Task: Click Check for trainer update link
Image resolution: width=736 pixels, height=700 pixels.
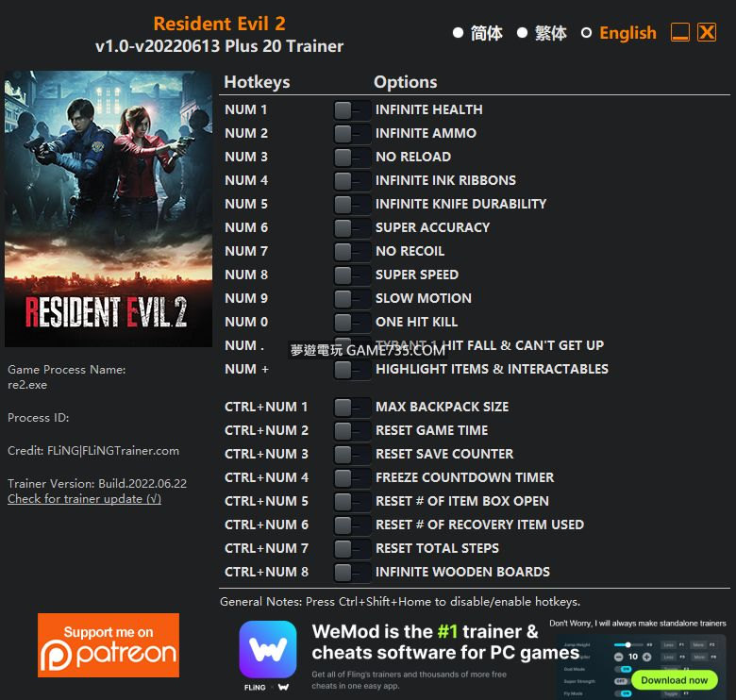Action: point(85,499)
